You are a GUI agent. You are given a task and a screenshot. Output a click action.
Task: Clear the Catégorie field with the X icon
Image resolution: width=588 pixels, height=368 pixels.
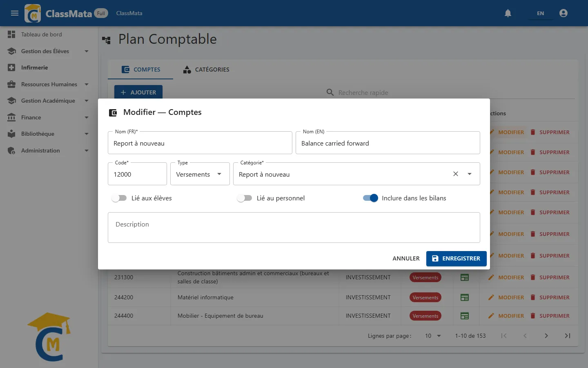click(x=456, y=174)
